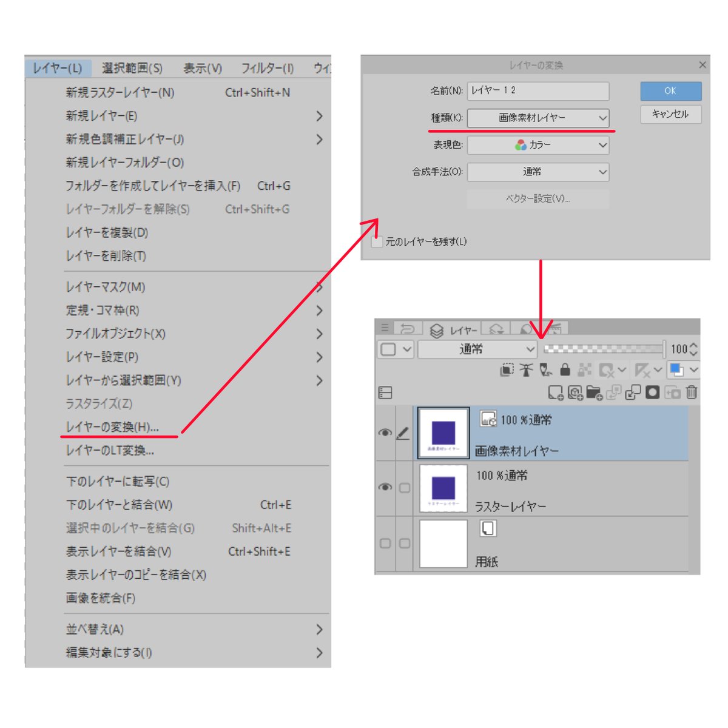Select the 画像素材レイヤー thumbnail
The width and height of the screenshot is (728, 728).
pyautogui.click(x=443, y=433)
